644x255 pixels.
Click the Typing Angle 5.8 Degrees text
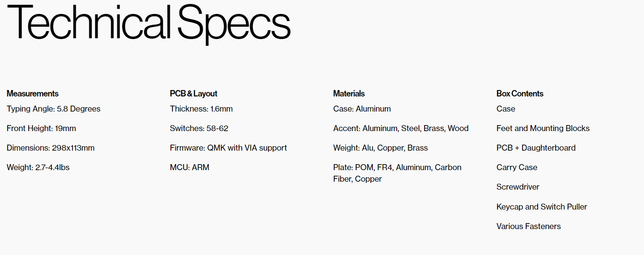[53, 109]
